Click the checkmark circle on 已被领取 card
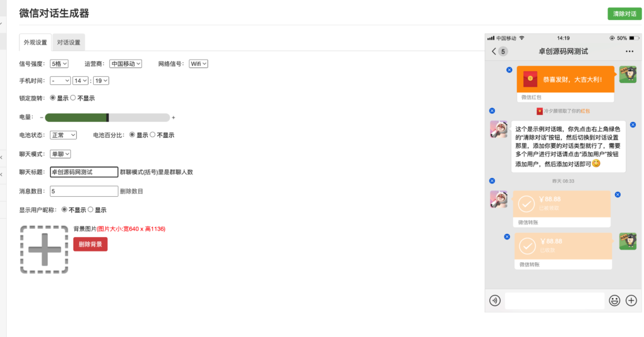This screenshot has height=337, width=644. (526, 204)
